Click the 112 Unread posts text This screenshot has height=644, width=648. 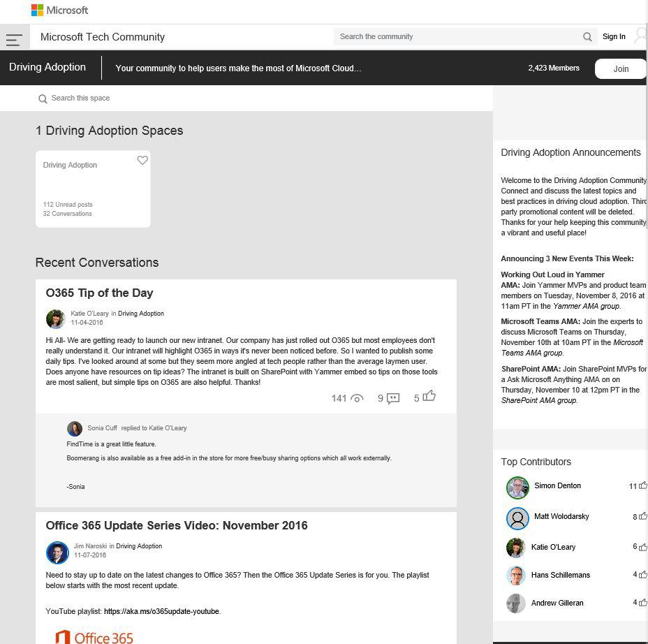[68, 205]
